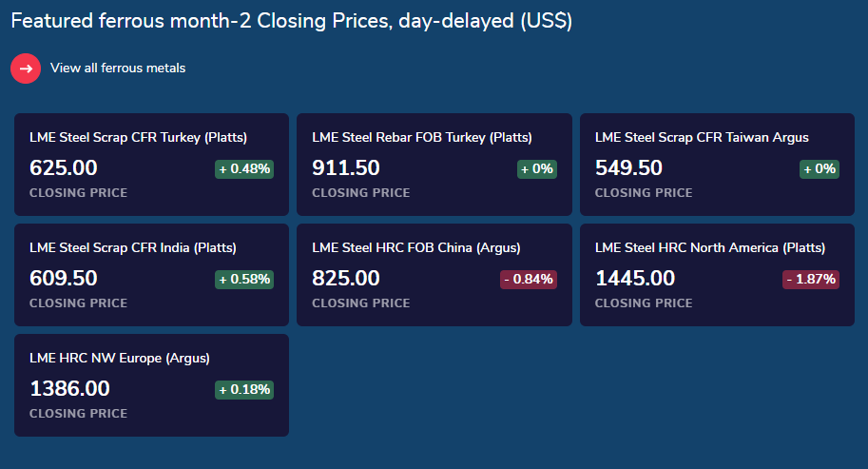Open LME Steel HRC FOB China card

tap(434, 275)
